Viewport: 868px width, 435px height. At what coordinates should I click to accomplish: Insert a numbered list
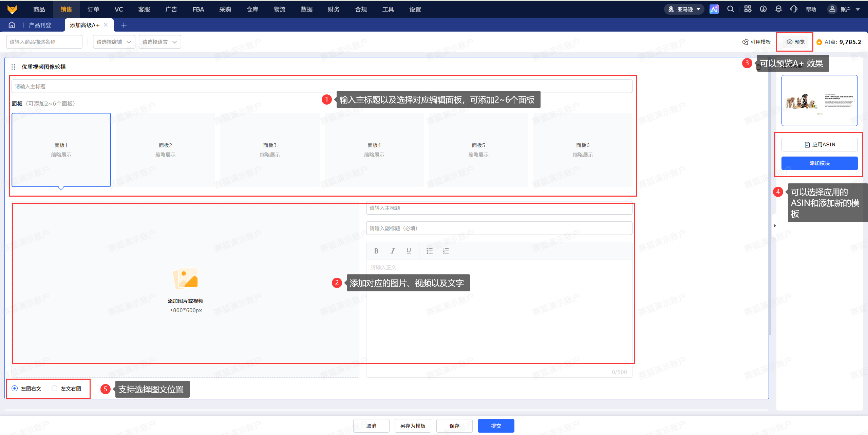point(446,251)
